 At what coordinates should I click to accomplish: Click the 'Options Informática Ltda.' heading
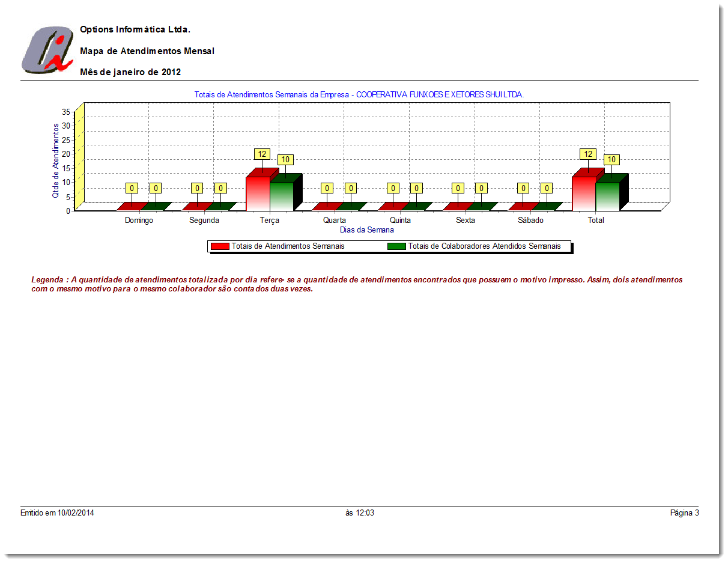(135, 29)
